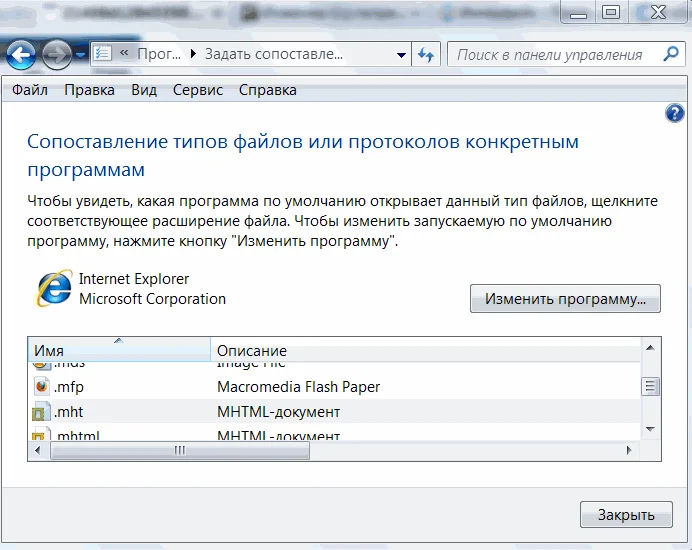This screenshot has height=550, width=692.
Task: Click the horizontal scrollbar thumb of the list
Action: (180, 451)
